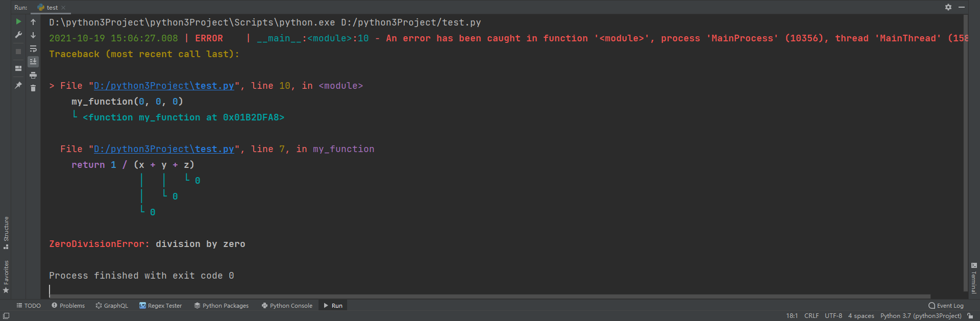The height and width of the screenshot is (321, 980).
Task: Click the Pin Tab icon
Action: 18,85
